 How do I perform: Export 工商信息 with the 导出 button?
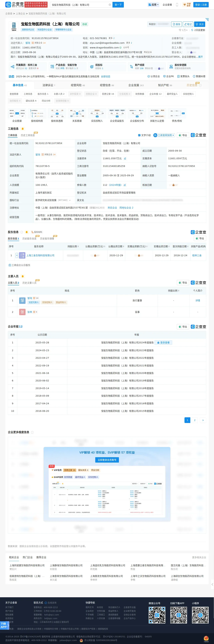tap(183, 135)
